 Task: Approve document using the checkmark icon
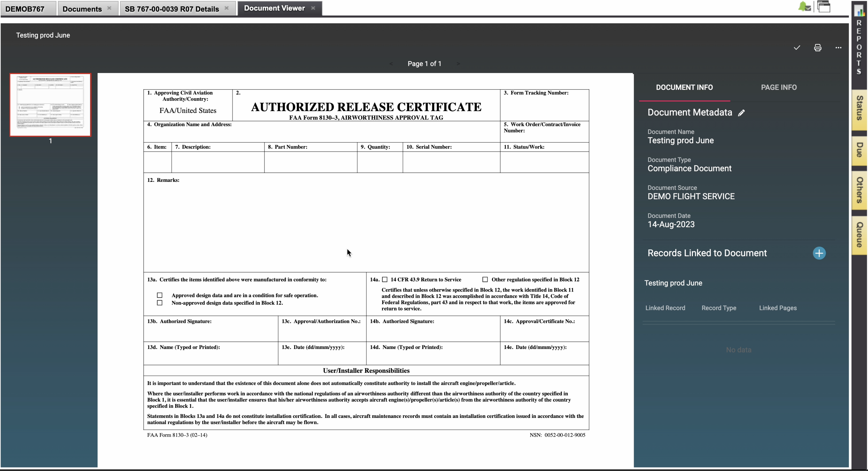[797, 48]
